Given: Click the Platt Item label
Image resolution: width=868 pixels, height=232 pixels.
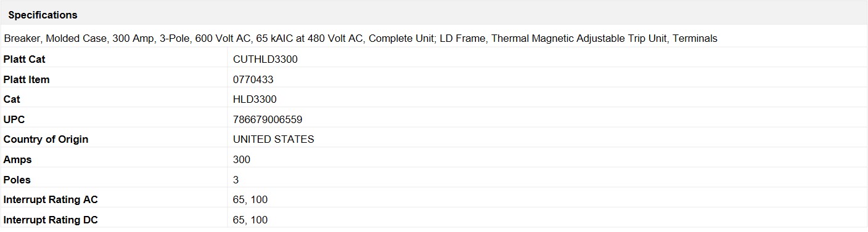Looking at the screenshot, I should (27, 79).
